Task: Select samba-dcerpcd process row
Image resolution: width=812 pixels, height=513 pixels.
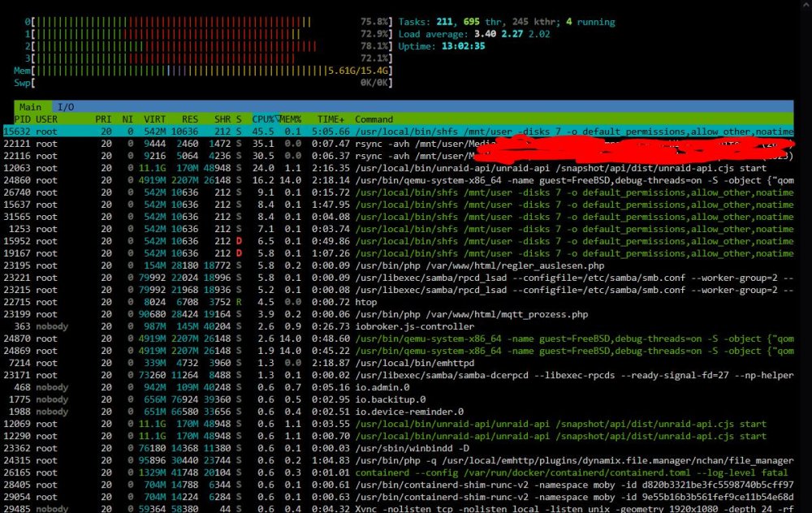Action: (x=398, y=375)
